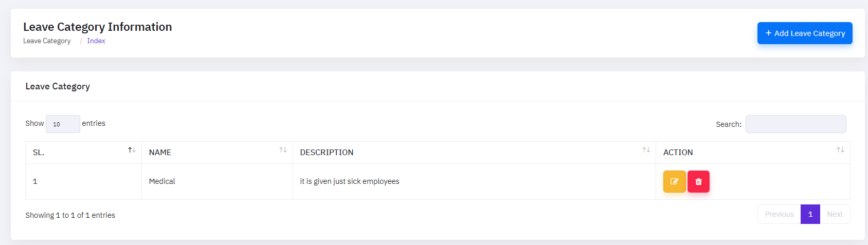The image size is (868, 245).
Task: Sort by Action column arrows
Action: 840,150
